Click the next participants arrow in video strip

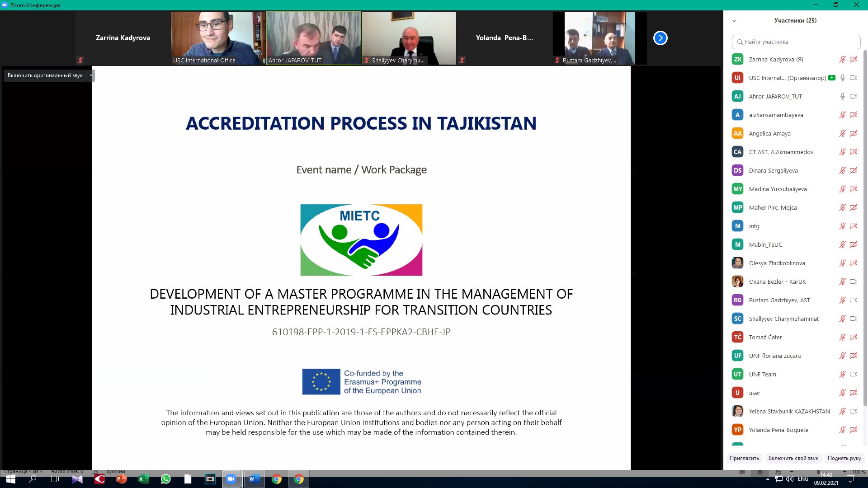(x=660, y=38)
